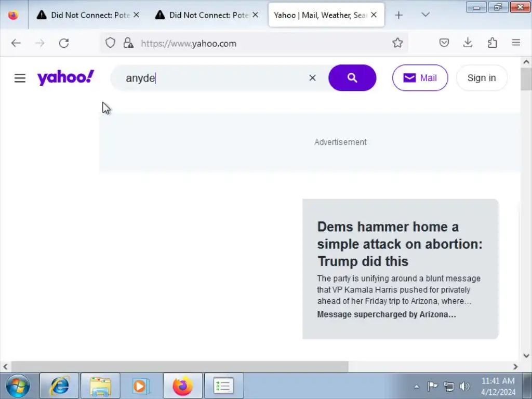
Task: Close the Yahoo tab
Action: 374,15
